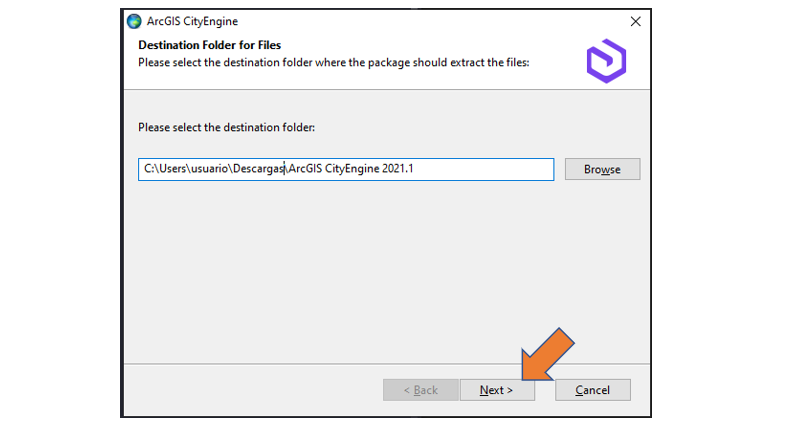
Task: Close the ArcGIS CityEngine dialog
Action: pyautogui.click(x=635, y=21)
